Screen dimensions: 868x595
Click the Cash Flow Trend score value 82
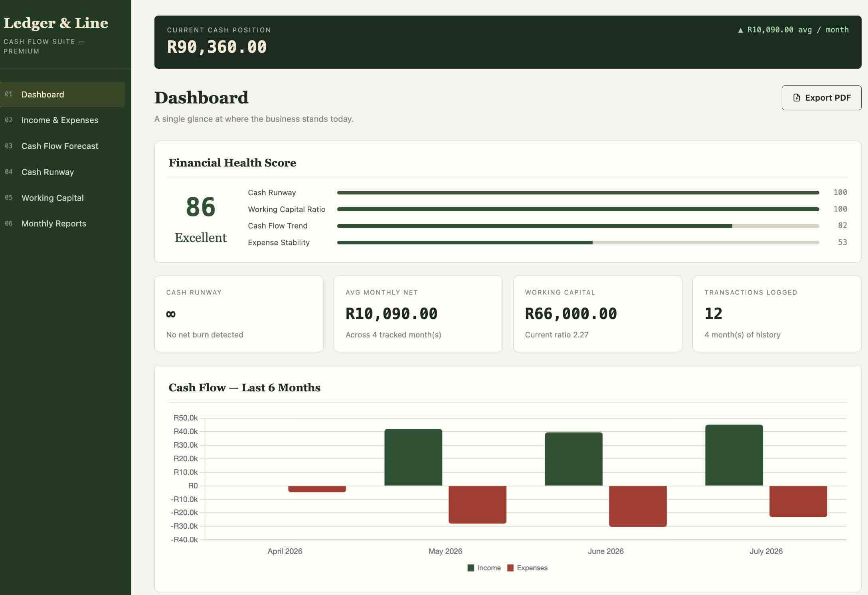[x=842, y=226]
